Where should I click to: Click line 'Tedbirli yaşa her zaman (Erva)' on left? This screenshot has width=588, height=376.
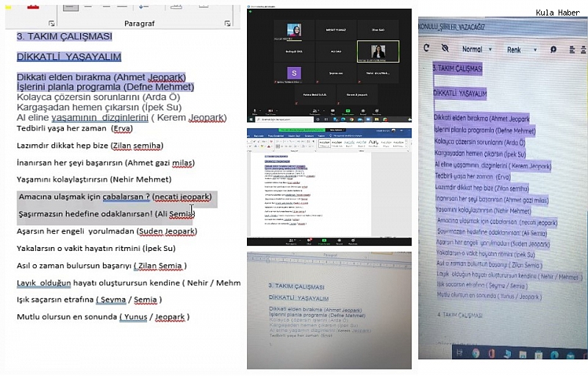point(75,128)
